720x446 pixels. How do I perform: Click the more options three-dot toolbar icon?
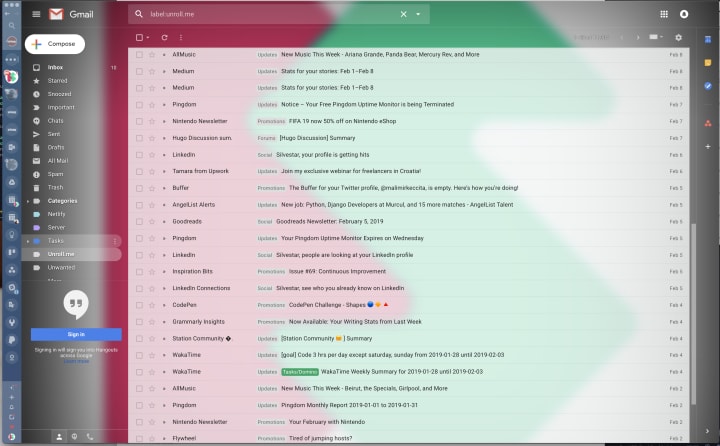pyautogui.click(x=181, y=38)
